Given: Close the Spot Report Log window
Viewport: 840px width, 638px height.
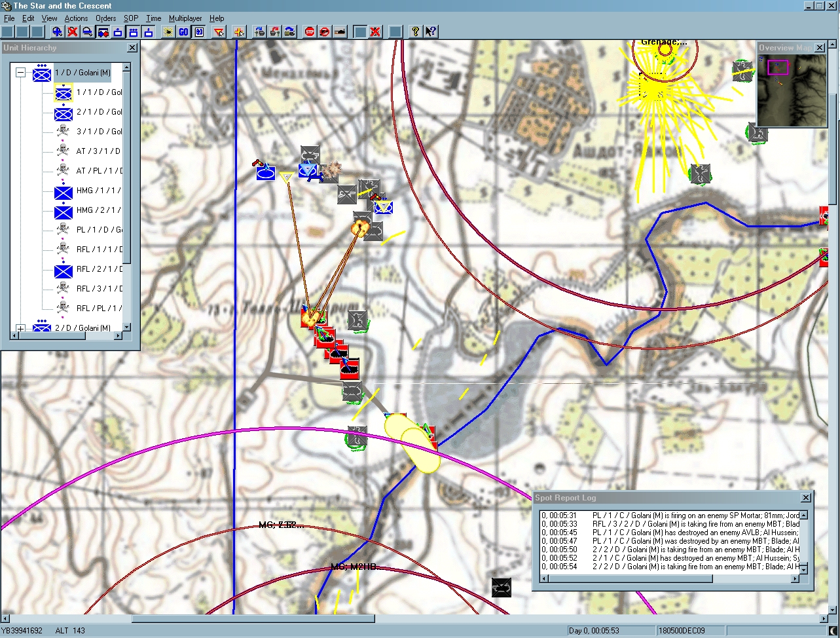Looking at the screenshot, I should 806,498.
